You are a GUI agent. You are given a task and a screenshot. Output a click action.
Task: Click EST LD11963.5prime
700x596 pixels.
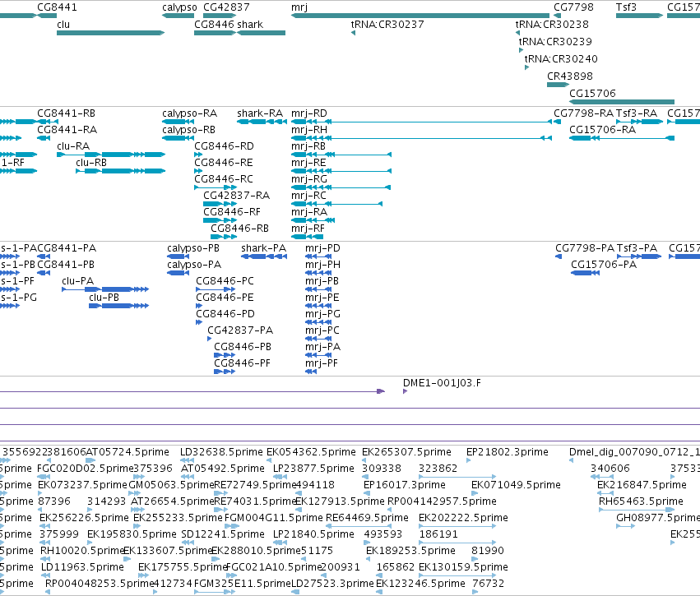click(44, 576)
